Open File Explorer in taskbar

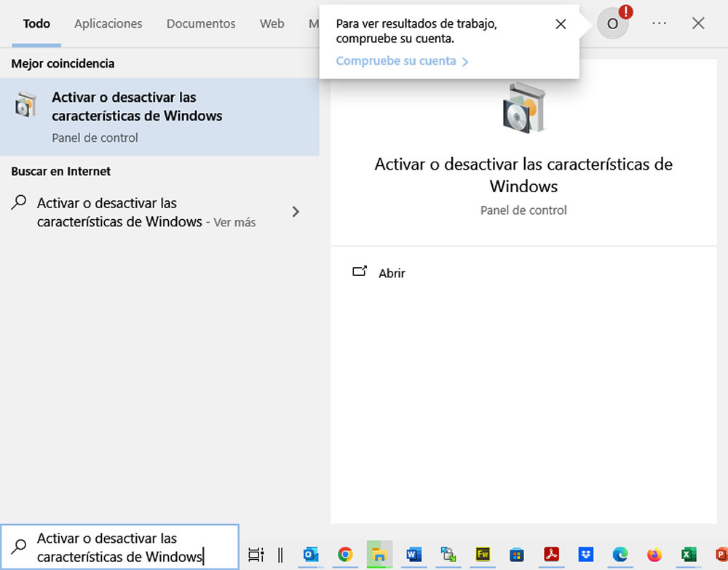coord(379,555)
